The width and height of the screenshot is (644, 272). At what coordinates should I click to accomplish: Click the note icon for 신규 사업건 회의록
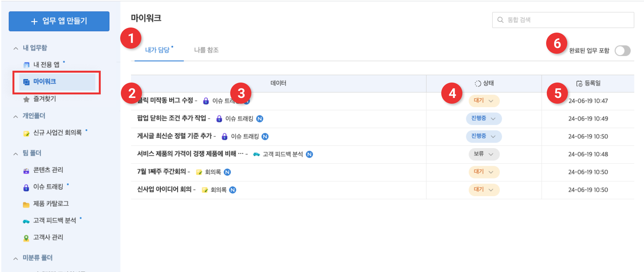pos(26,133)
